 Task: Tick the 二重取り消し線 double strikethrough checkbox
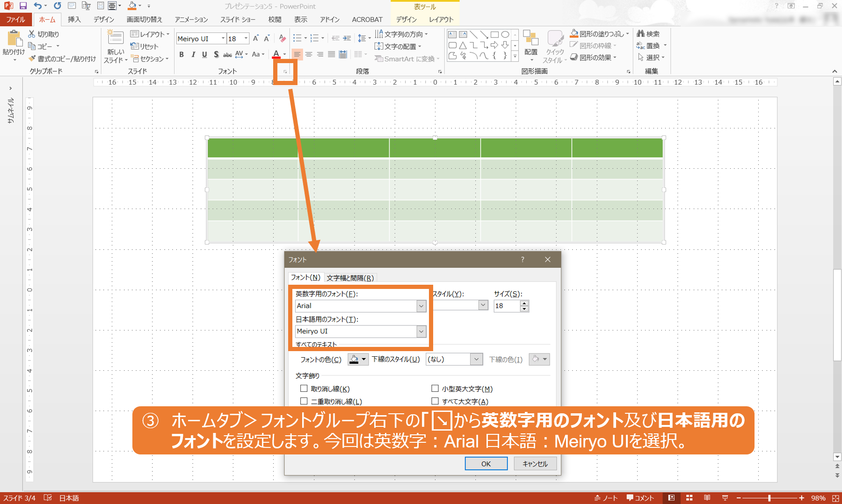click(304, 401)
